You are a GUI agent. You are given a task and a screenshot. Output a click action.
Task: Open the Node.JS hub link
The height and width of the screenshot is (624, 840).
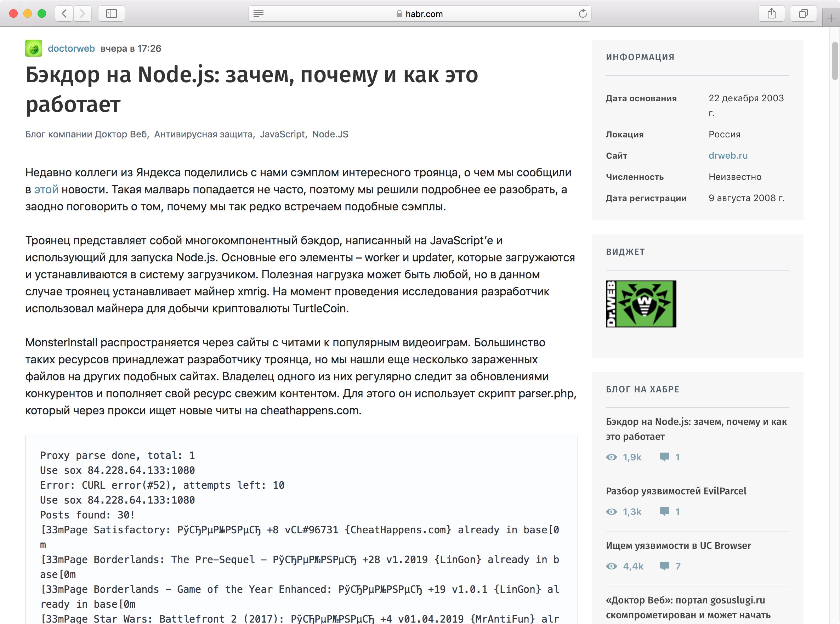[x=330, y=134]
